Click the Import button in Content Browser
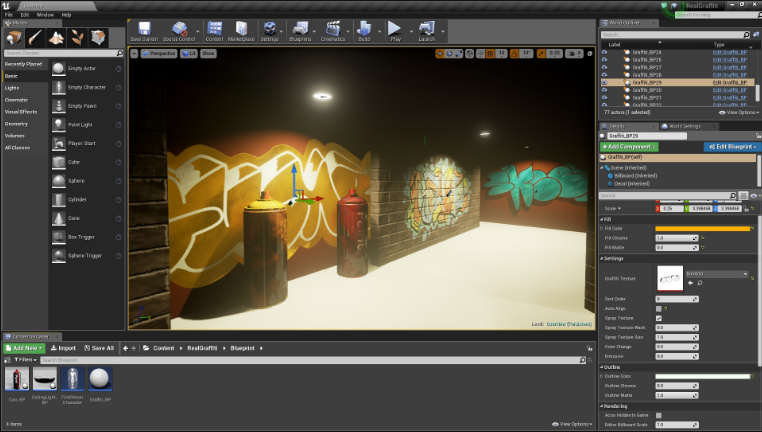762x432 pixels. 63,348
